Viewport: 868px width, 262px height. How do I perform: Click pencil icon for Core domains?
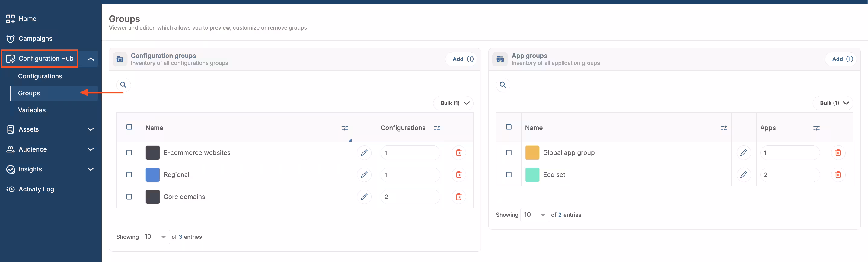pyautogui.click(x=364, y=197)
